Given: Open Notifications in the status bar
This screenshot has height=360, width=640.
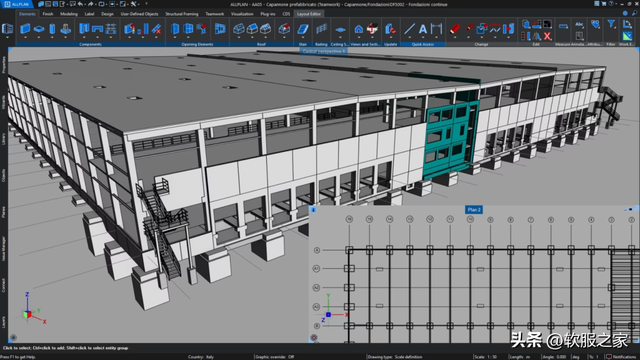Looking at the screenshot, I should tap(622, 357).
